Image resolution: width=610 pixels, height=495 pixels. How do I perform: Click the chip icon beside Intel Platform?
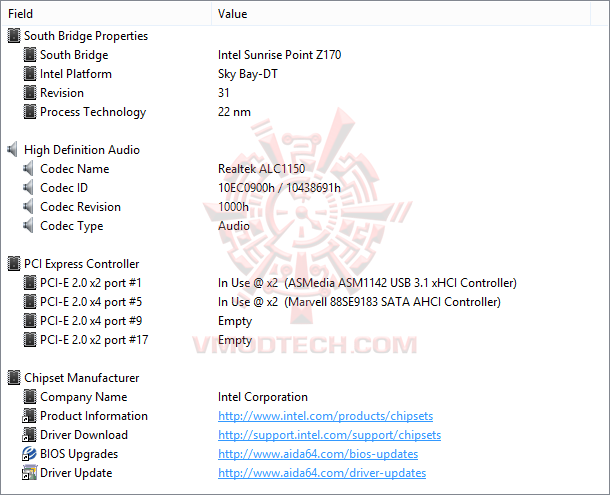(30, 74)
